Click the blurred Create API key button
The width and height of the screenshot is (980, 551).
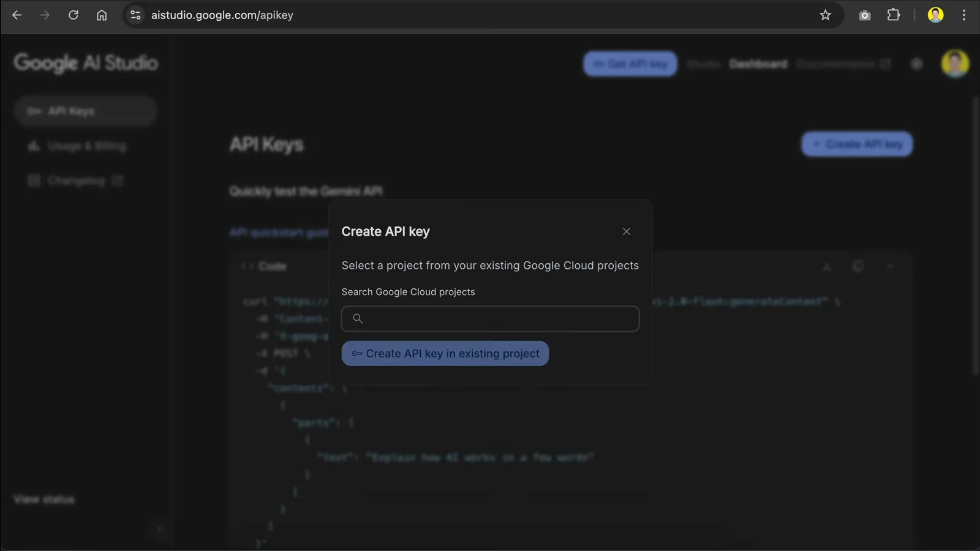click(x=857, y=144)
